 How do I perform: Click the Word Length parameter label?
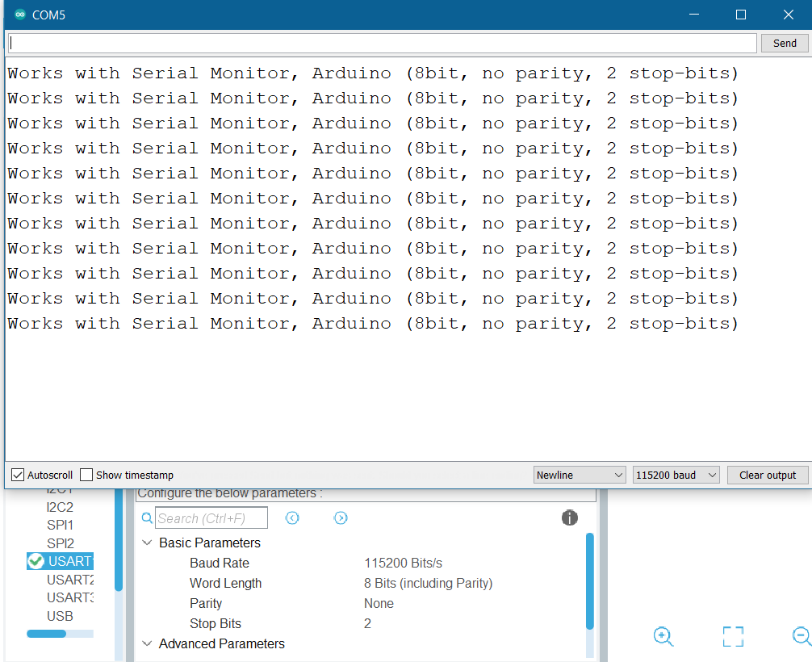[225, 583]
